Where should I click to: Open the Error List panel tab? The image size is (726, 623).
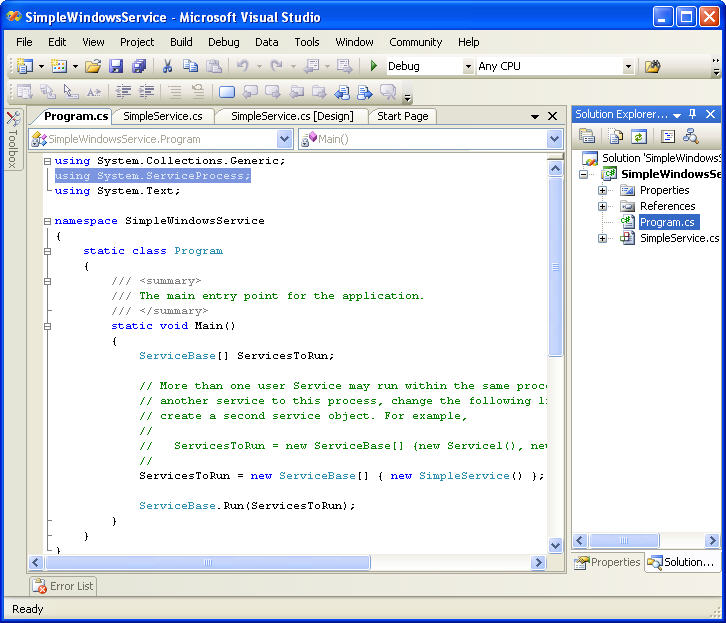[63, 586]
